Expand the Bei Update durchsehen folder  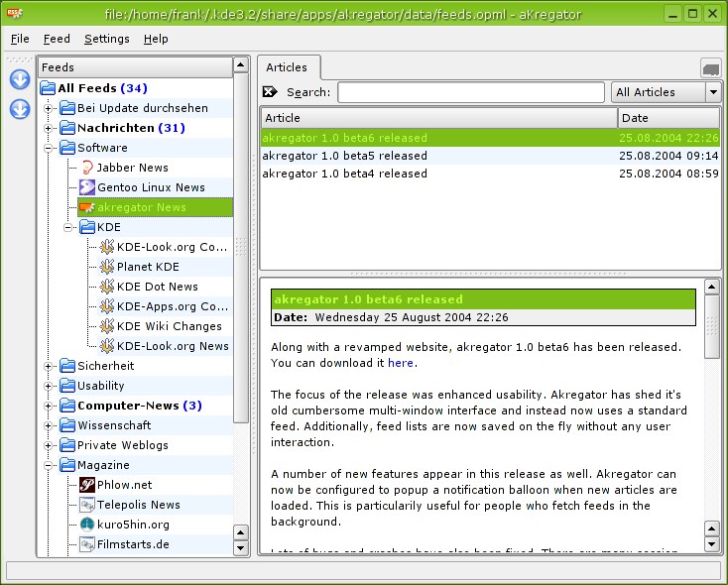pos(48,108)
